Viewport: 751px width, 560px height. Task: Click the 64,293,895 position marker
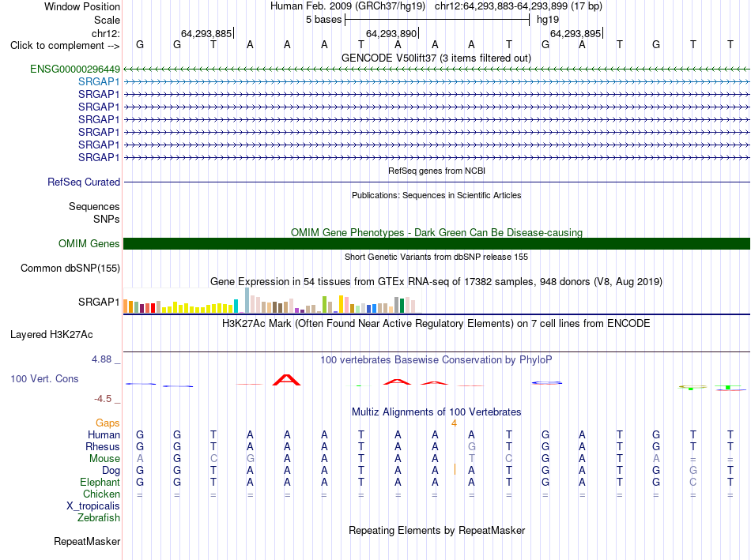pos(576,33)
